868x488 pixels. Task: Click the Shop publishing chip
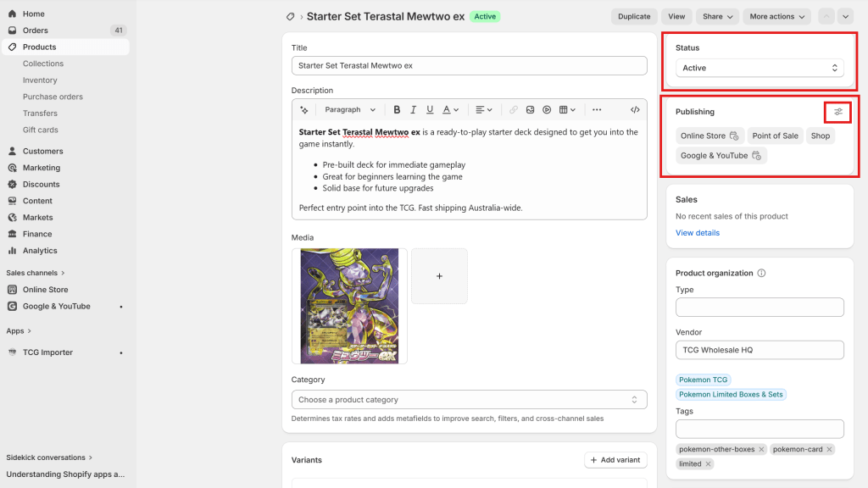point(821,136)
